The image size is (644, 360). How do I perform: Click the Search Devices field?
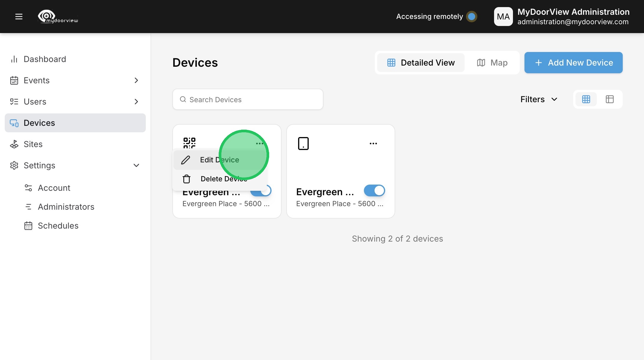pos(248,100)
